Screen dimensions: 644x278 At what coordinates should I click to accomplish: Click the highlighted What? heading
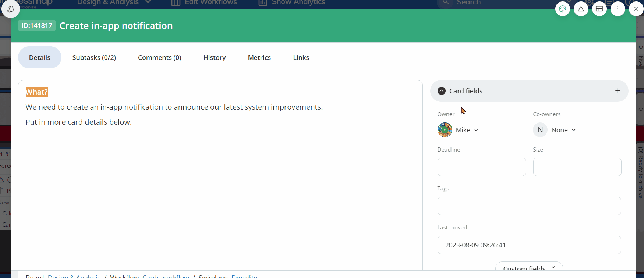pyautogui.click(x=36, y=92)
